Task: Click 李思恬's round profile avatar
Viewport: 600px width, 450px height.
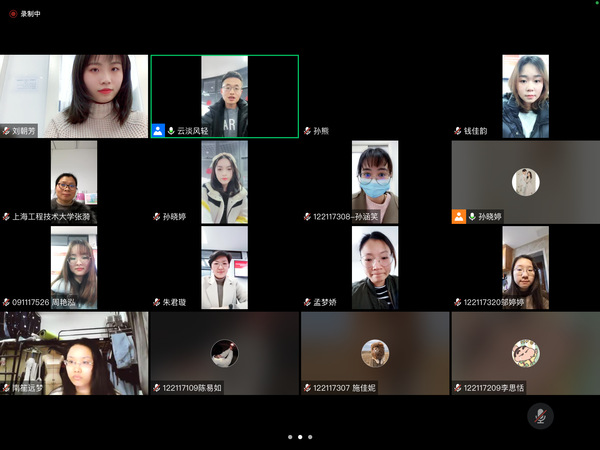Action: click(x=525, y=353)
